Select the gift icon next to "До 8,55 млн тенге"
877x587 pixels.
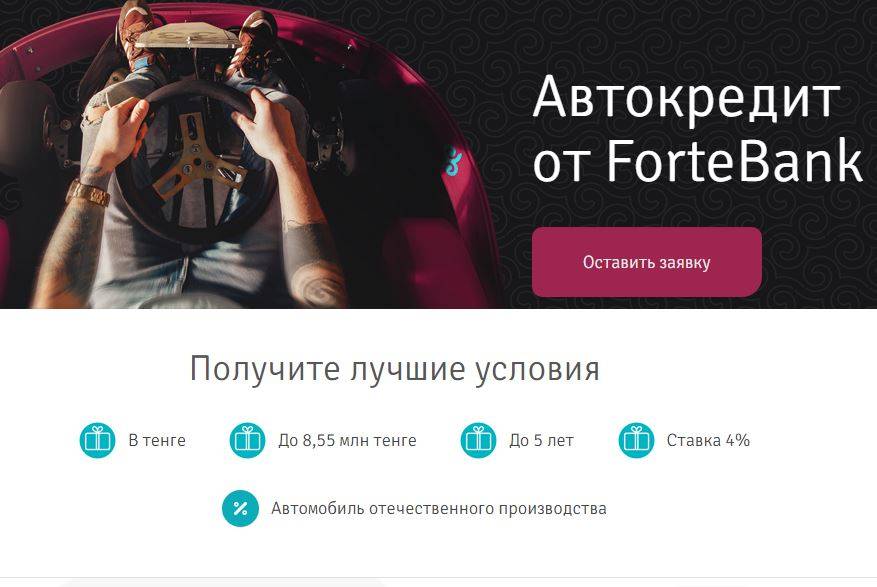tap(247, 440)
